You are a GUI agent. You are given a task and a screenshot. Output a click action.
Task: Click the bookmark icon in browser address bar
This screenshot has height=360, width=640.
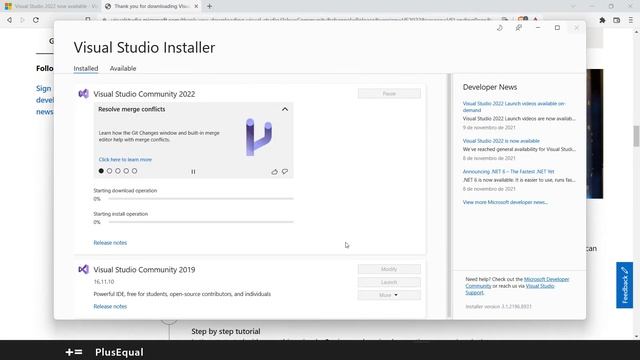click(88, 19)
